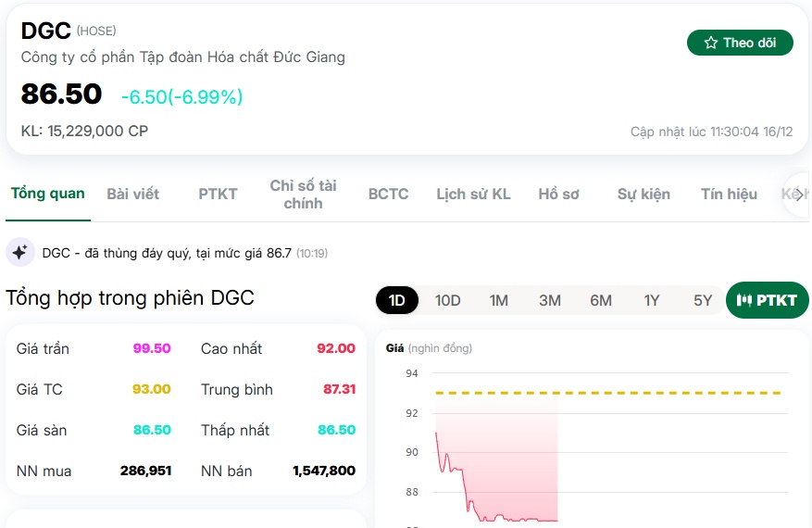Click the price change -6.50(-6.99%)

[181, 97]
